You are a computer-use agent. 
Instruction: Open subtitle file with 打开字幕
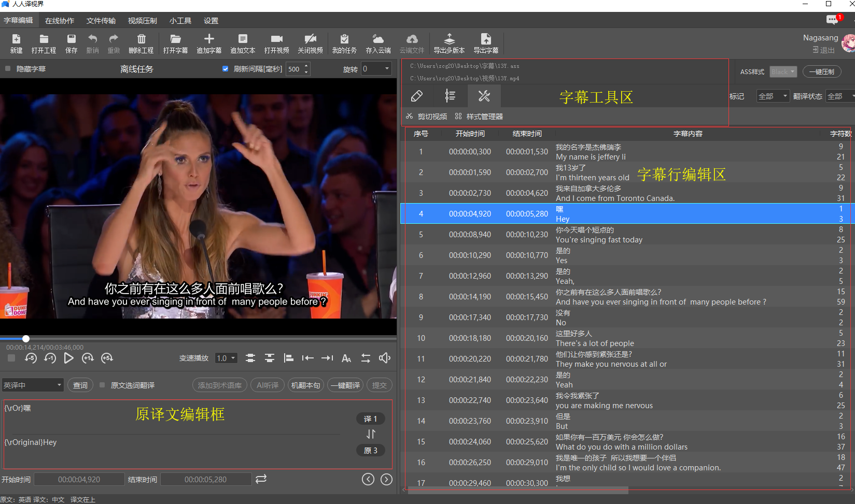click(175, 44)
